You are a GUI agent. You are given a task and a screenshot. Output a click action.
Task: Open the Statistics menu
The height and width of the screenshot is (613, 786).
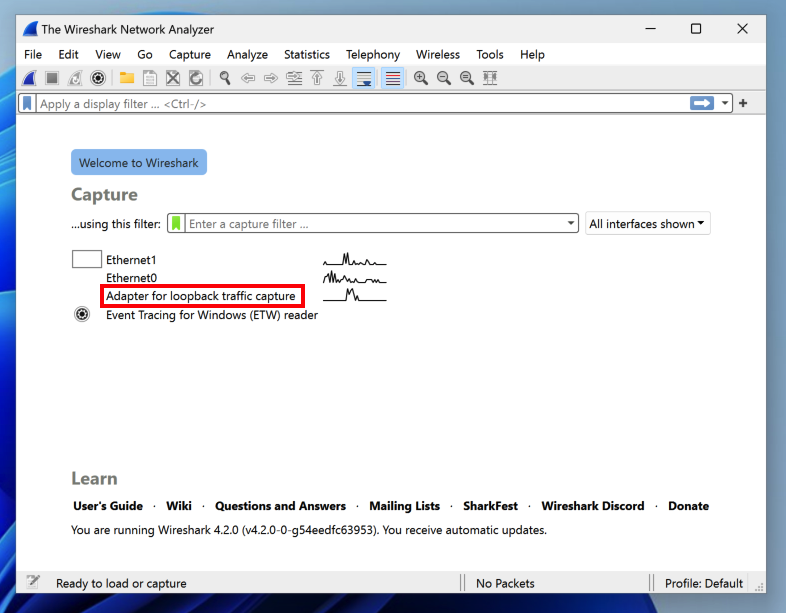pos(307,55)
